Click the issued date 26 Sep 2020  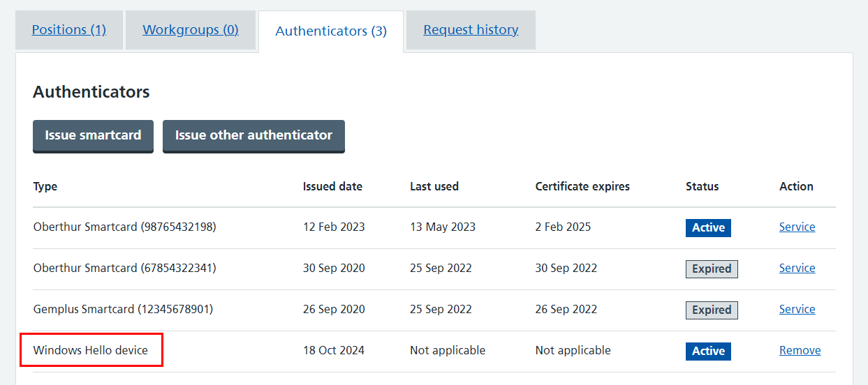334,310
